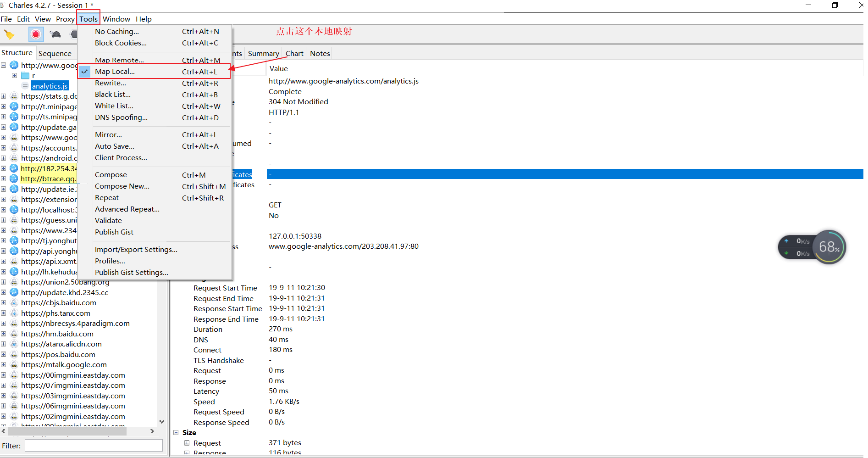Click the horizontal scrollbar right arrow
The height and width of the screenshot is (458, 868).
(152, 431)
